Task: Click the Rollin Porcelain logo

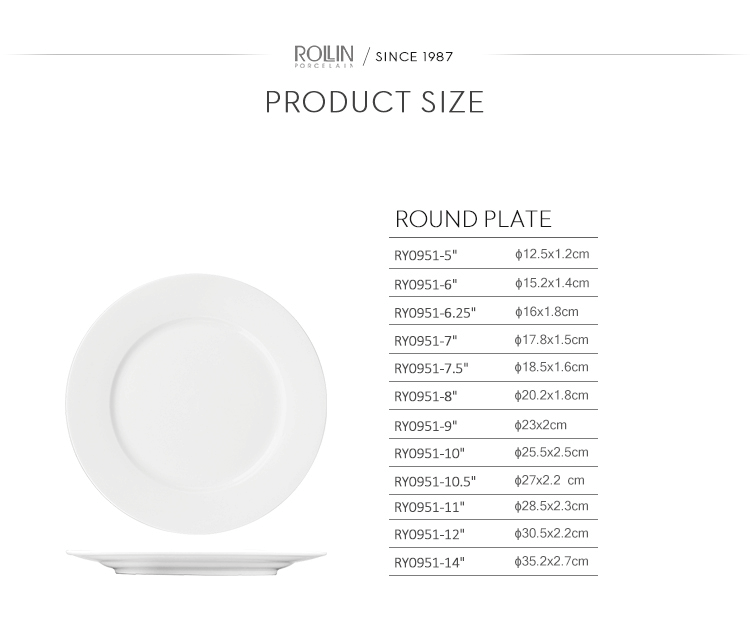Action: coord(325,56)
